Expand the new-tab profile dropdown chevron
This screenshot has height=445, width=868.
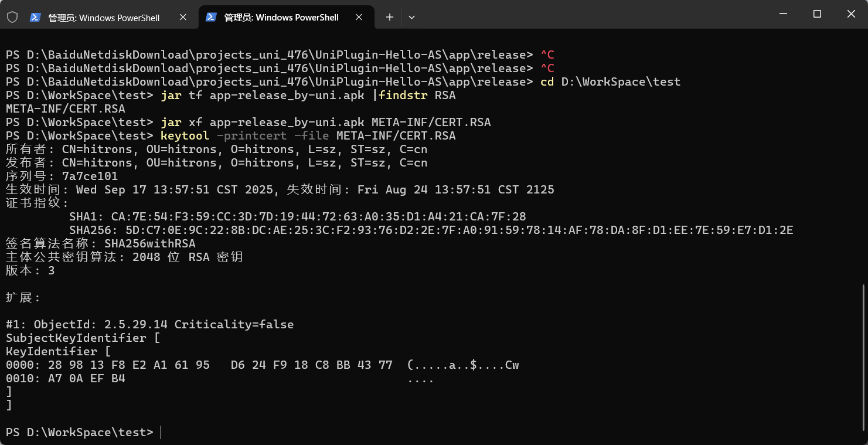[x=411, y=18]
